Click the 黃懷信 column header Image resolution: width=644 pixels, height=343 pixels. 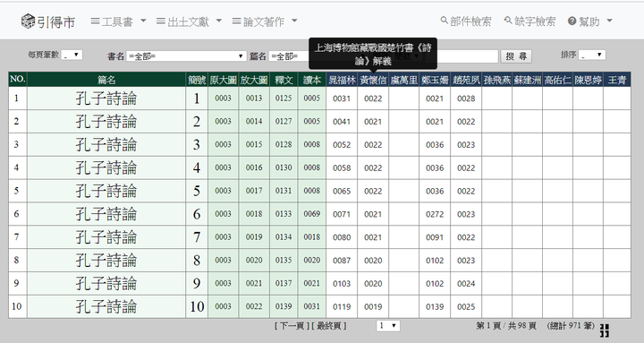(x=373, y=80)
